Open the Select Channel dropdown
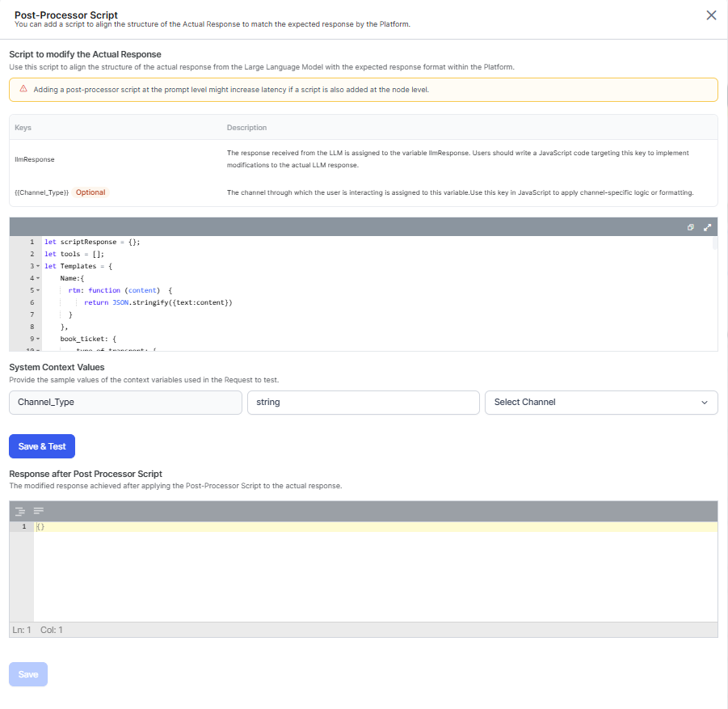728x709 pixels. coord(601,403)
